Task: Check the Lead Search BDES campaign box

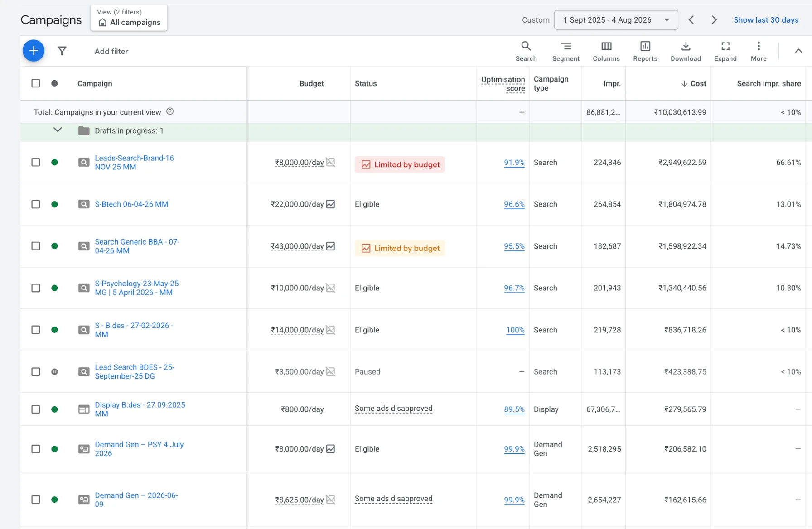Action: pos(36,372)
